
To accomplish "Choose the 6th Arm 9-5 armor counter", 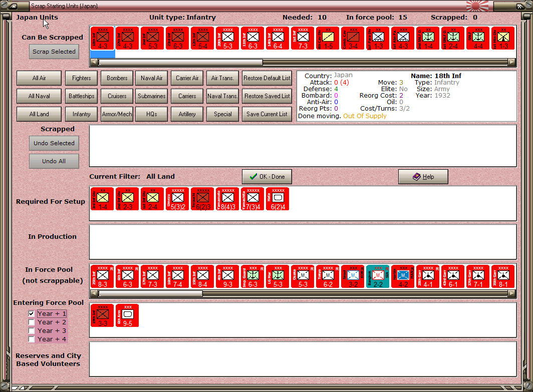I will pos(127,315).
